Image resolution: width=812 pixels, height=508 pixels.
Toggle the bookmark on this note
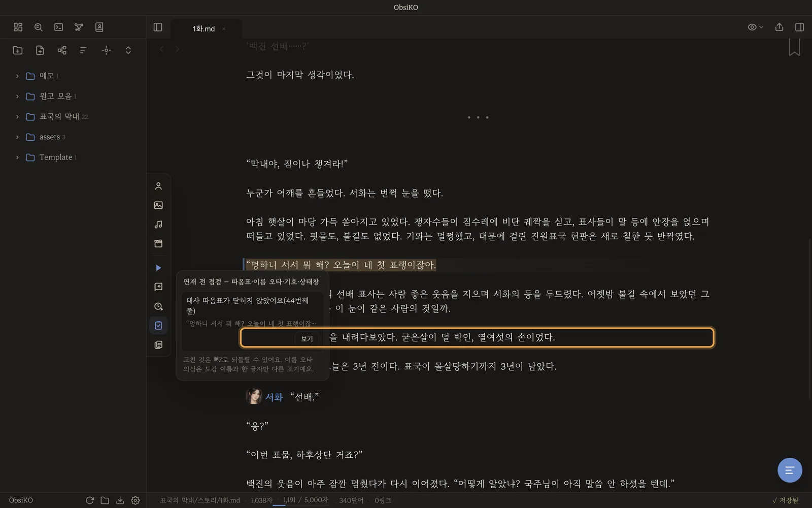(x=794, y=47)
